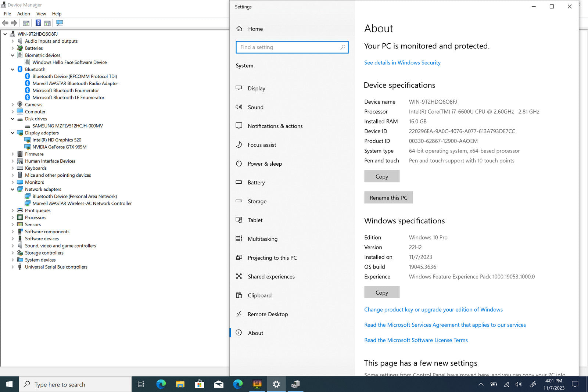
Task: Open Help via the blue question mark icon
Action: click(38, 23)
